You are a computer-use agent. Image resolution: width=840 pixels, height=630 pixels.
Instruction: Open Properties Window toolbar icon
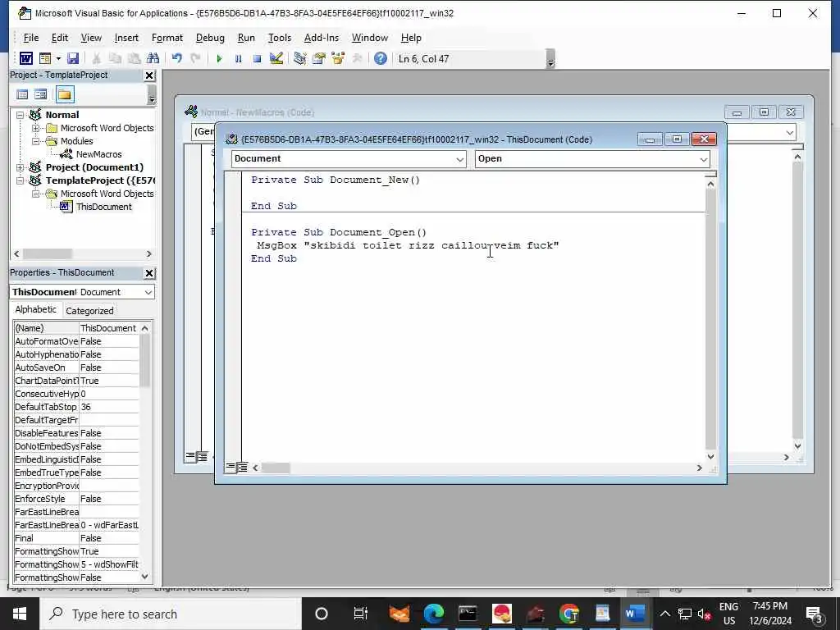pos(319,58)
